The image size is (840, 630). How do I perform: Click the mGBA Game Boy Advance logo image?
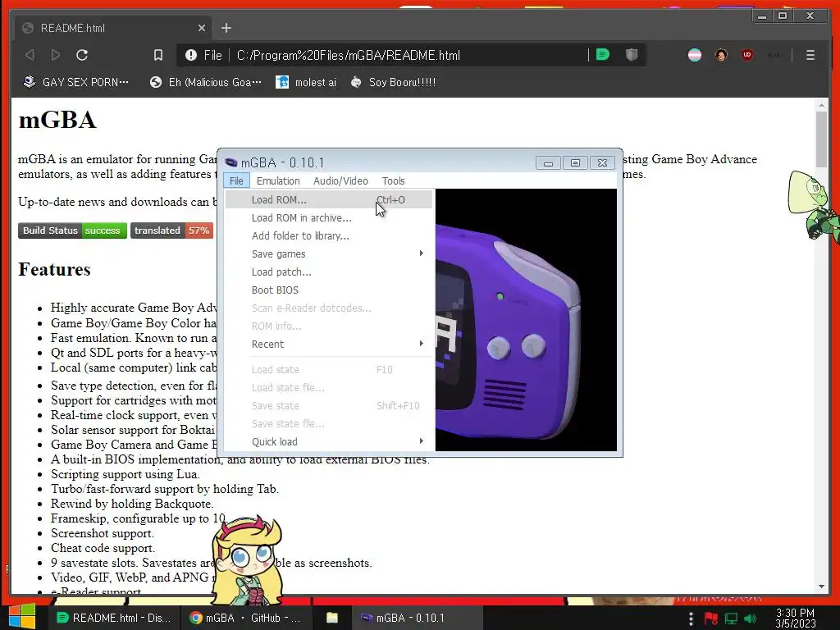click(526, 320)
